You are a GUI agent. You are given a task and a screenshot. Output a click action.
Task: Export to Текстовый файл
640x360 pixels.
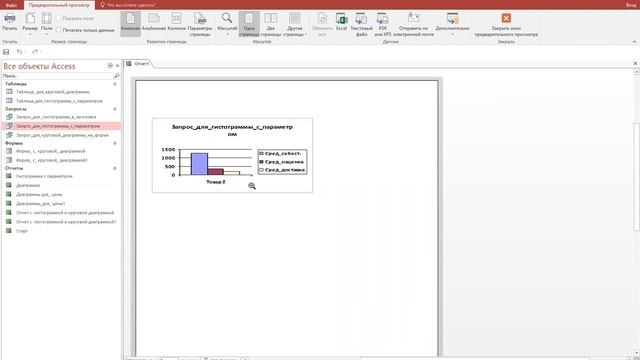[361, 24]
